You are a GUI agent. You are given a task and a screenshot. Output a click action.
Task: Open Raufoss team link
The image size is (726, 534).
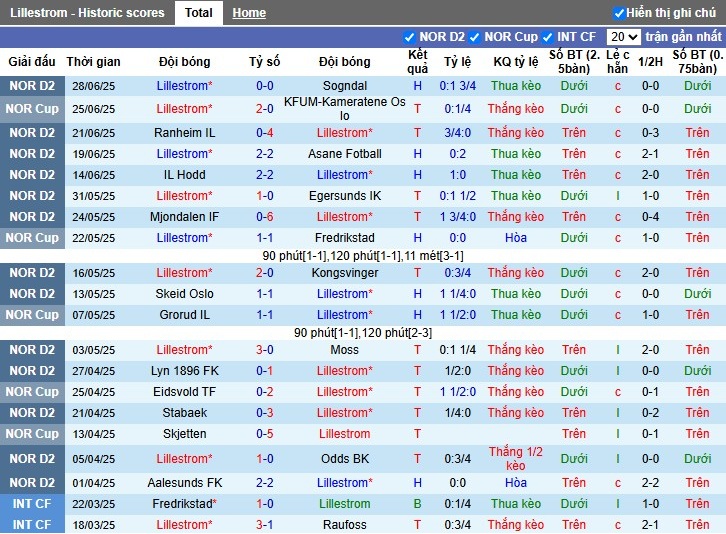click(345, 525)
